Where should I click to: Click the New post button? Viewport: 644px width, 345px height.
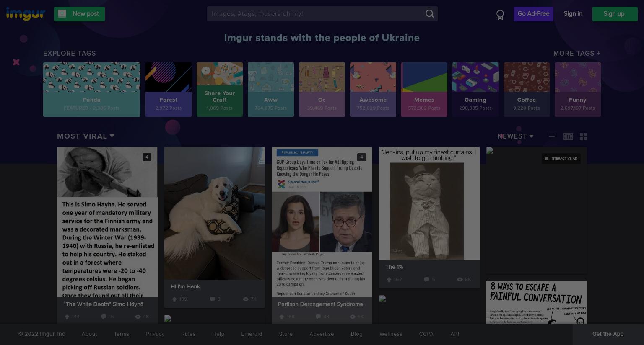(x=79, y=14)
